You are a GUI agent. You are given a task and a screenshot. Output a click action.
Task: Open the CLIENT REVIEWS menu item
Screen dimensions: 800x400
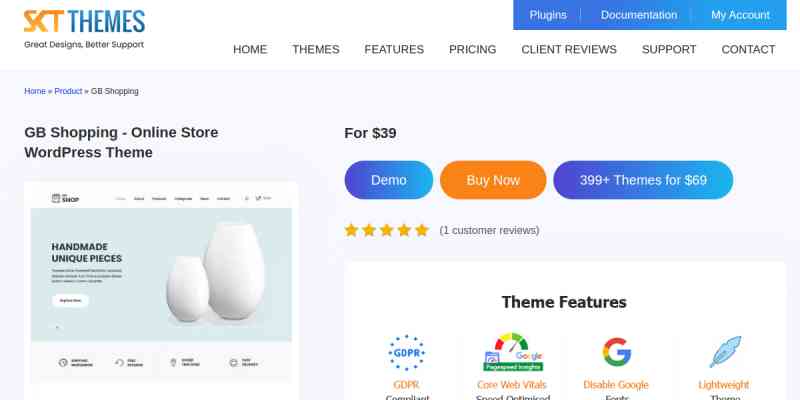569,49
